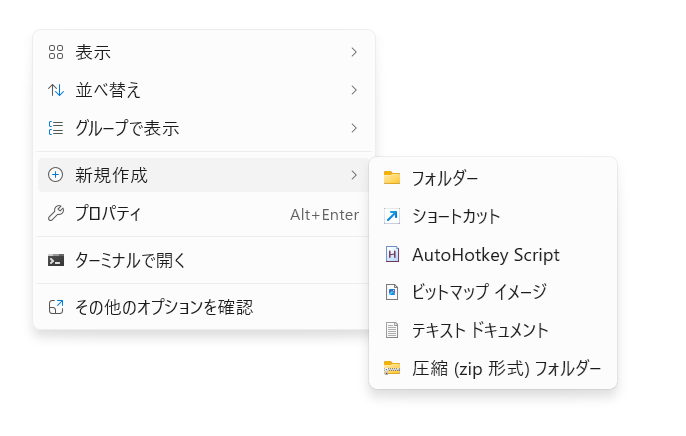Click the list icon beside グループで表示

click(56, 128)
